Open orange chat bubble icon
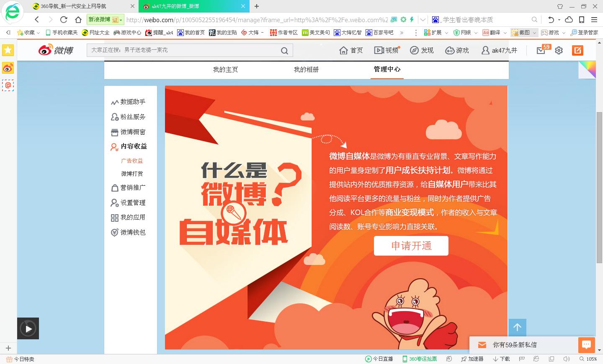The height and width of the screenshot is (364, 603). pyautogui.click(x=586, y=345)
